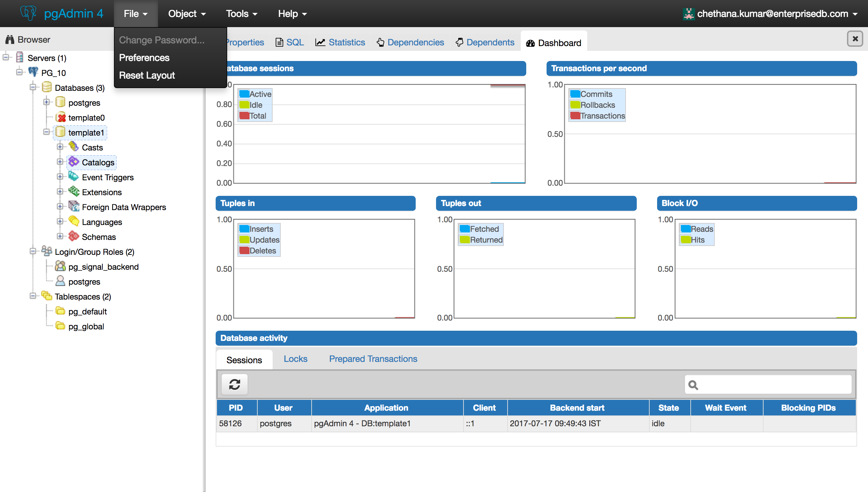
Task: Collapse the Tablespaces tree node
Action: click(33, 296)
